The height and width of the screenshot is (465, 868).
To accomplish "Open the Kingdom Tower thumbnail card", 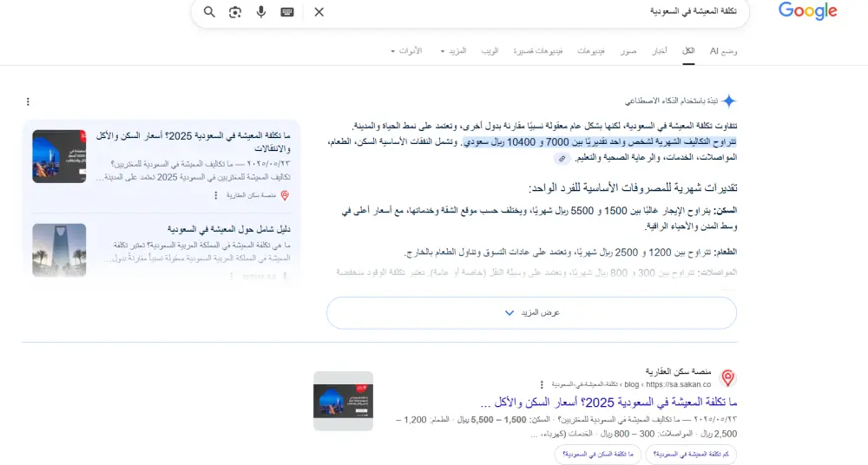I will pos(59,250).
